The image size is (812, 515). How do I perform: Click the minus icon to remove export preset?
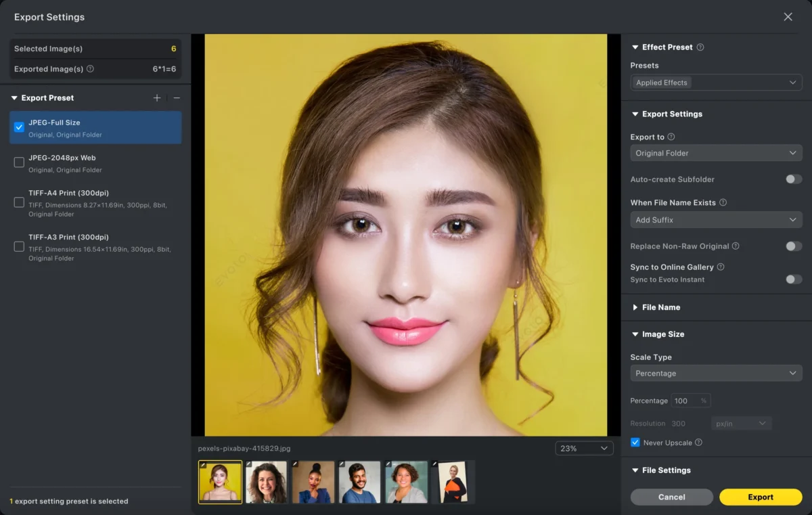coord(177,98)
